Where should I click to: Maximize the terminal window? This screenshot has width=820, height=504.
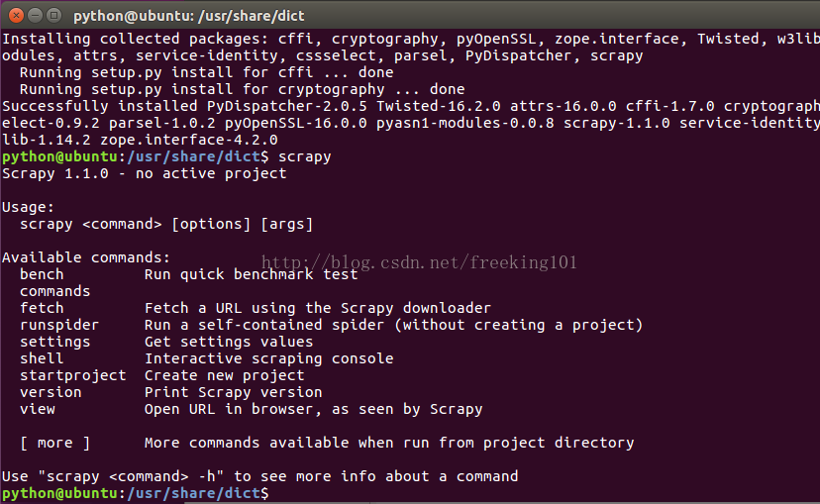pos(53,15)
